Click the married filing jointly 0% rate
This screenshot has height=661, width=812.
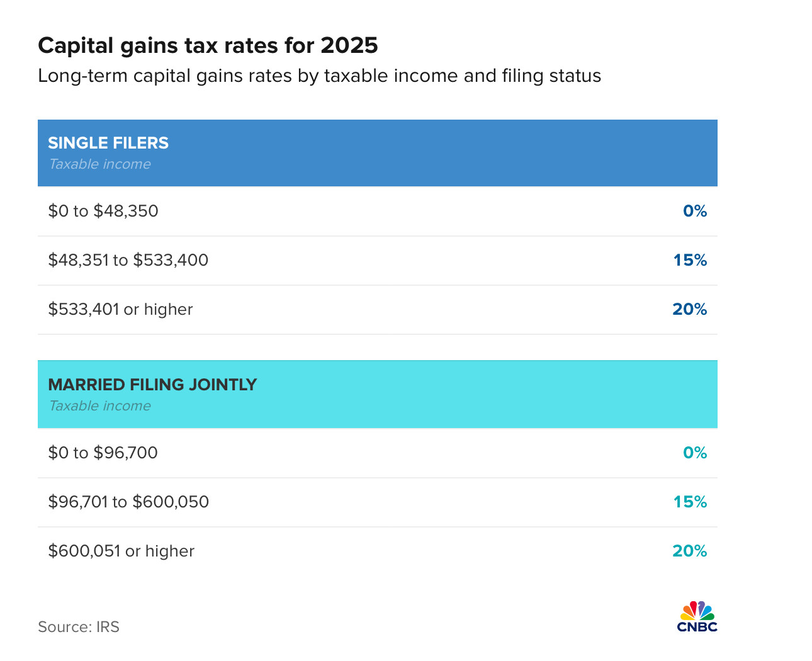pyautogui.click(x=695, y=453)
